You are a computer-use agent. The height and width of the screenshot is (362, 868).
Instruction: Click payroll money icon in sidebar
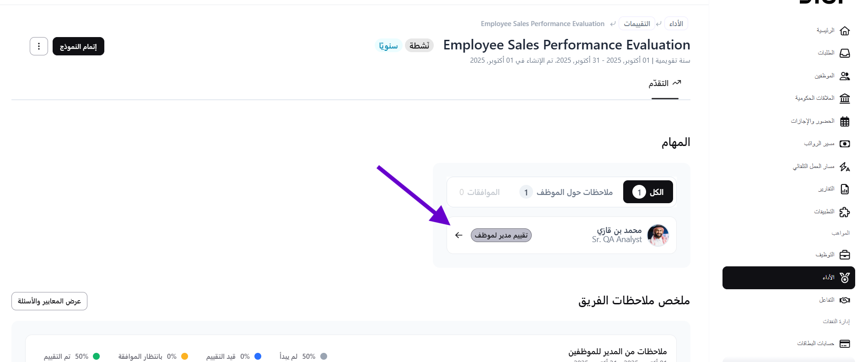(845, 144)
